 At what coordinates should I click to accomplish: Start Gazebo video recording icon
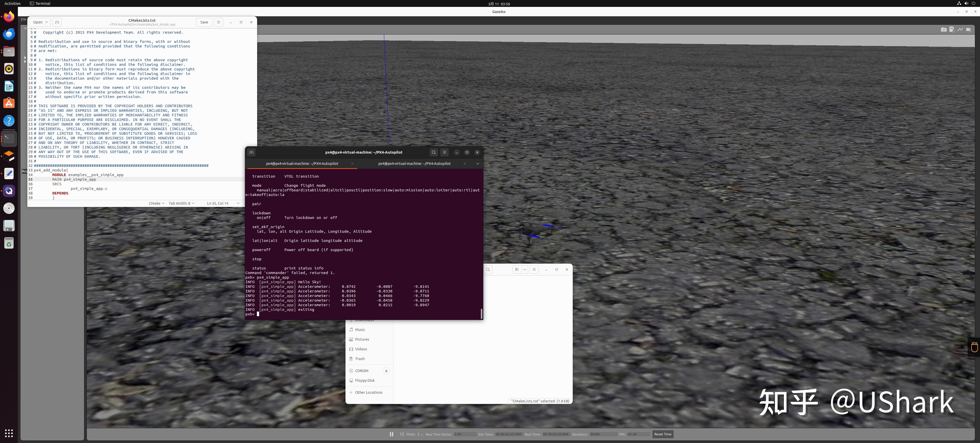coord(968,29)
